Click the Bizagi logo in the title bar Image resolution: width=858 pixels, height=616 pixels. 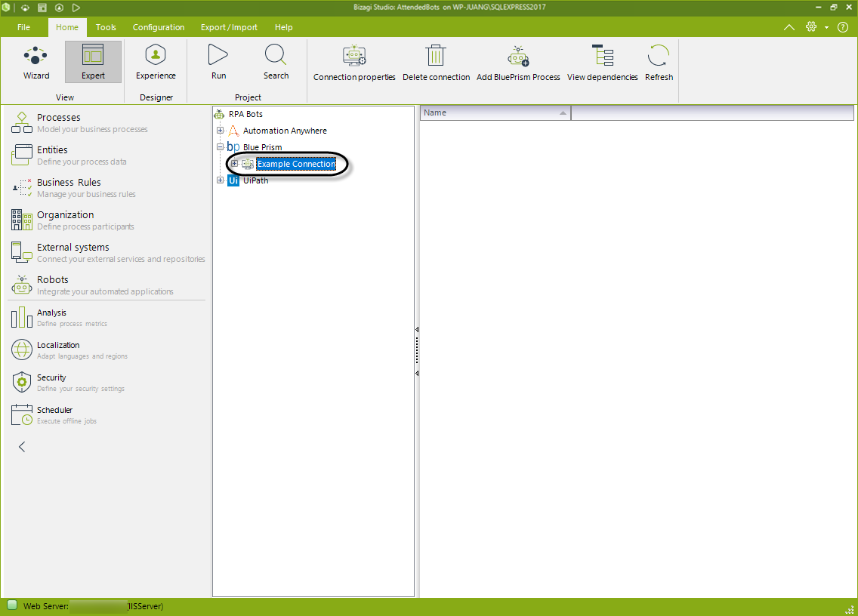(x=5, y=8)
